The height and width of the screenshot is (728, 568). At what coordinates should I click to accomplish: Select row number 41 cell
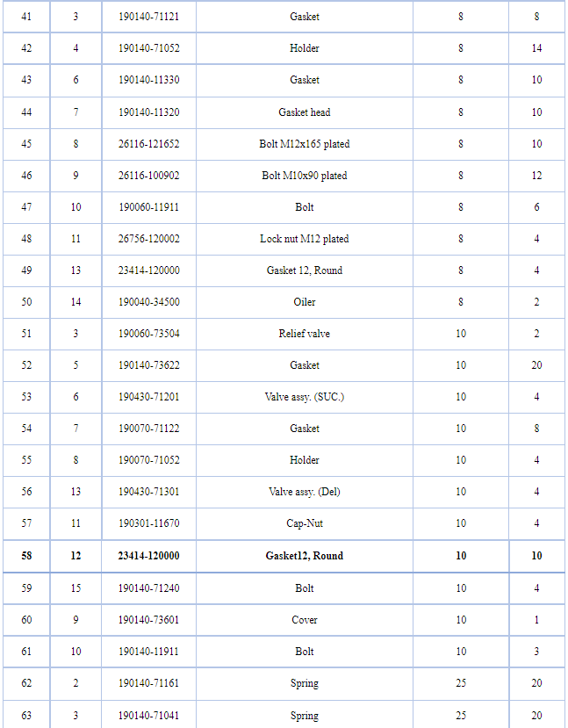pyautogui.click(x=26, y=17)
